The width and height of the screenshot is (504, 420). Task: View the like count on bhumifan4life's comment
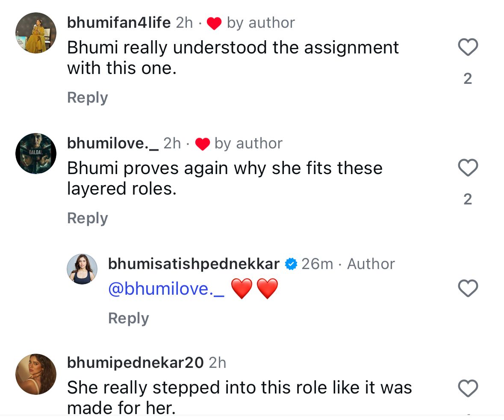(468, 79)
